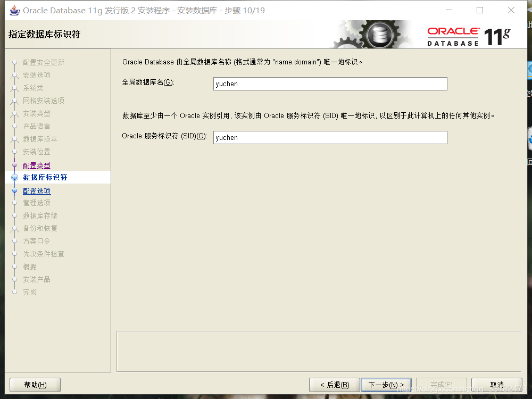Minimize the Oracle installer window
Viewport: 532px width, 399px height.
click(x=449, y=11)
